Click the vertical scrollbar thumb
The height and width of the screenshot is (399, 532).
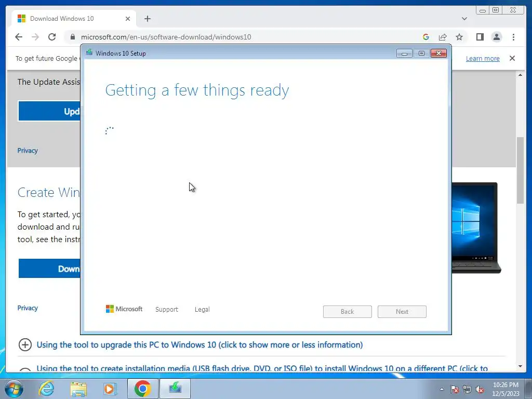click(x=520, y=170)
